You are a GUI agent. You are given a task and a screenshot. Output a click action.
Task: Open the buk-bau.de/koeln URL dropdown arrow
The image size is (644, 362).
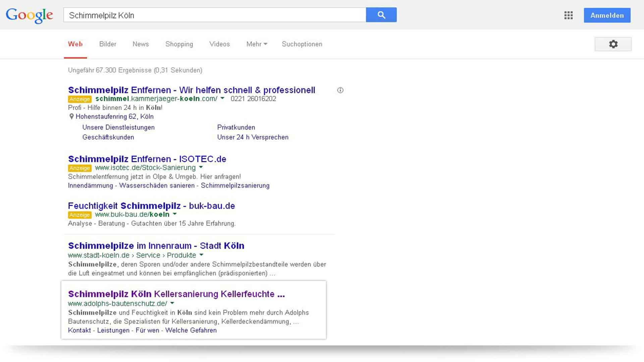pyautogui.click(x=174, y=214)
